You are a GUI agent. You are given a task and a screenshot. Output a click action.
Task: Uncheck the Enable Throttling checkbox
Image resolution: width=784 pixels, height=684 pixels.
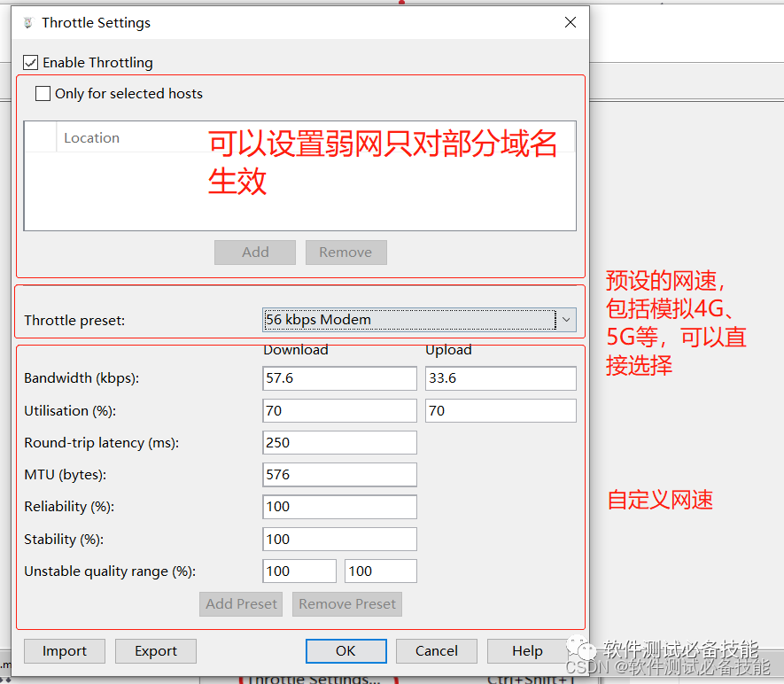pyautogui.click(x=30, y=63)
